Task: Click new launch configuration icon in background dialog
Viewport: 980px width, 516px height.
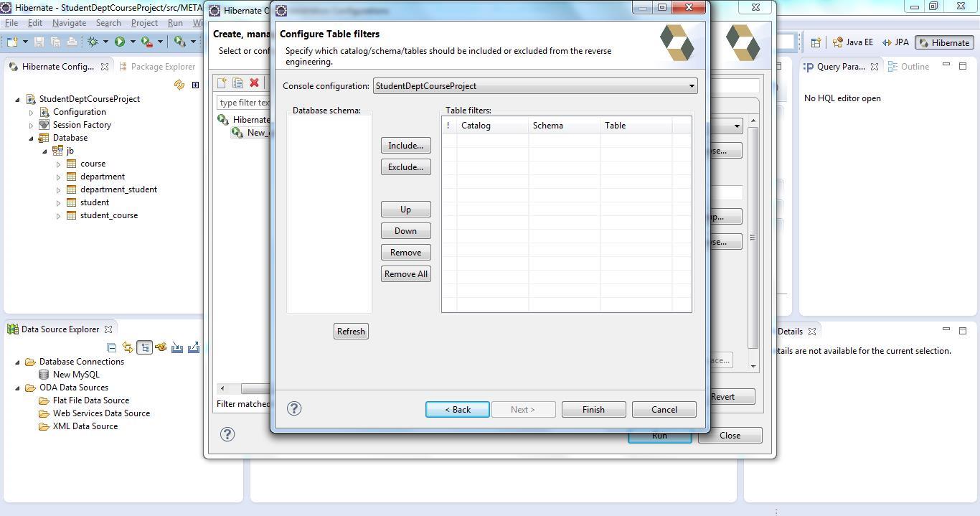Action: click(222, 83)
